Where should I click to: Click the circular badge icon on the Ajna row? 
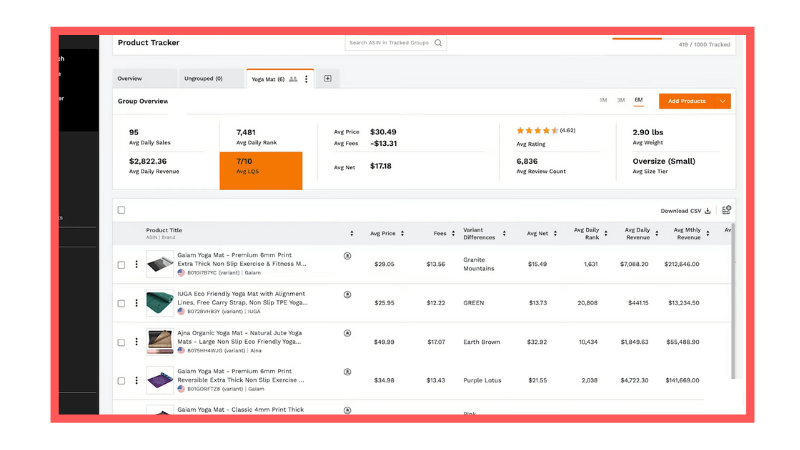tap(347, 333)
